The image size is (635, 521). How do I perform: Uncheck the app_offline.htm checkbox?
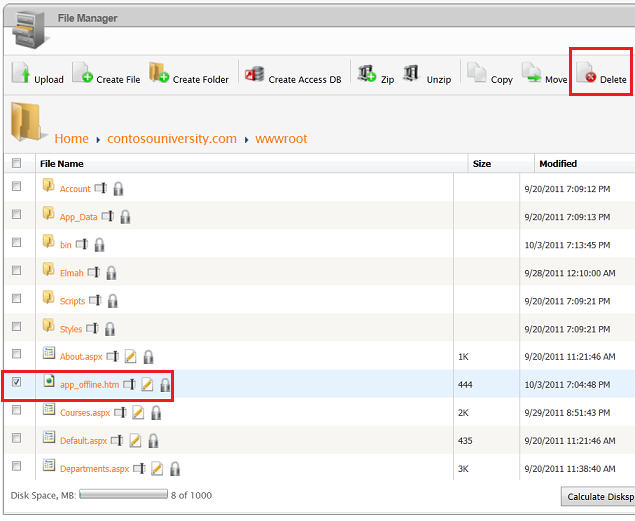click(16, 382)
